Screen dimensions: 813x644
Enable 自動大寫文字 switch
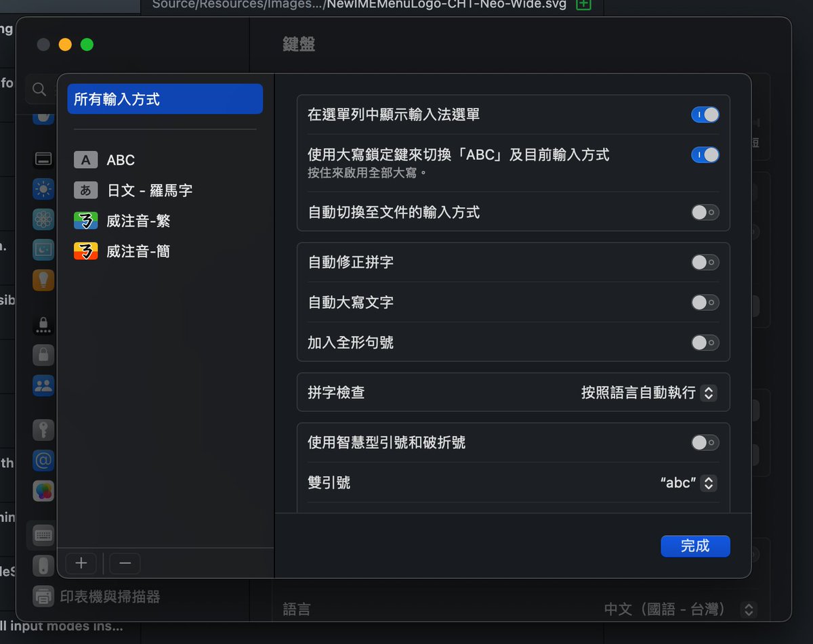pyautogui.click(x=705, y=302)
